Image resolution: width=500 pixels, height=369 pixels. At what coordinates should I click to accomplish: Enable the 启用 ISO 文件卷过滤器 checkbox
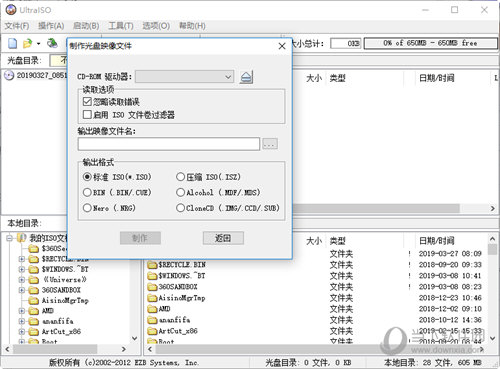coord(87,115)
